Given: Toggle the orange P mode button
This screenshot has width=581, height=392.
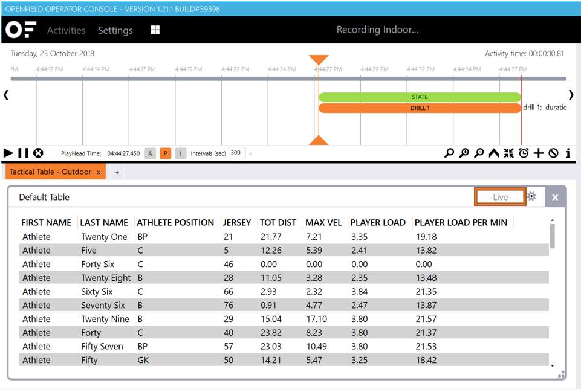Looking at the screenshot, I should 165,153.
